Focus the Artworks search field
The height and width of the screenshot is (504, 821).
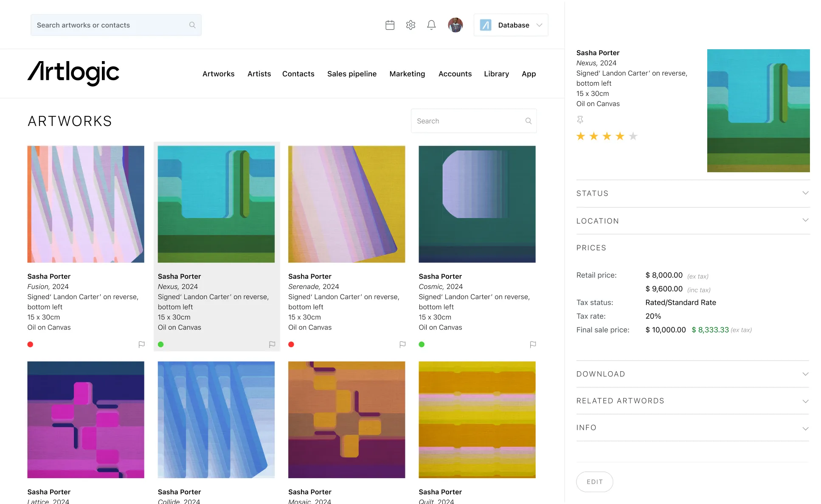[474, 121]
